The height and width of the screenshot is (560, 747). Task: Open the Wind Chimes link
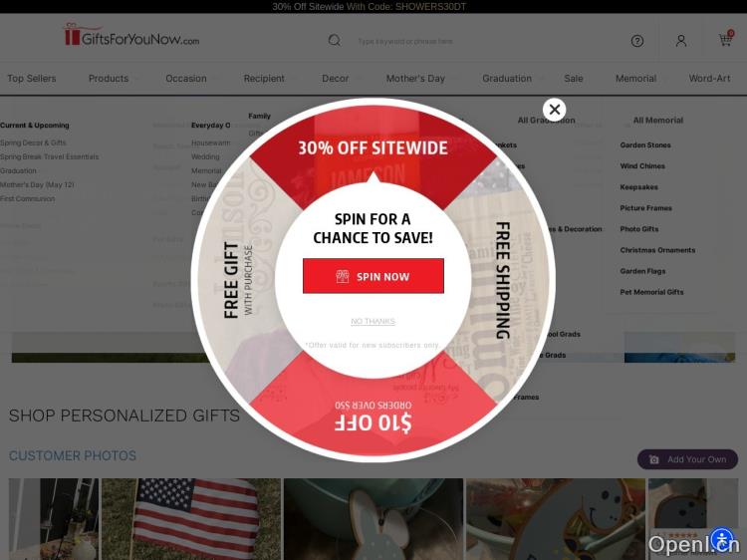click(642, 165)
